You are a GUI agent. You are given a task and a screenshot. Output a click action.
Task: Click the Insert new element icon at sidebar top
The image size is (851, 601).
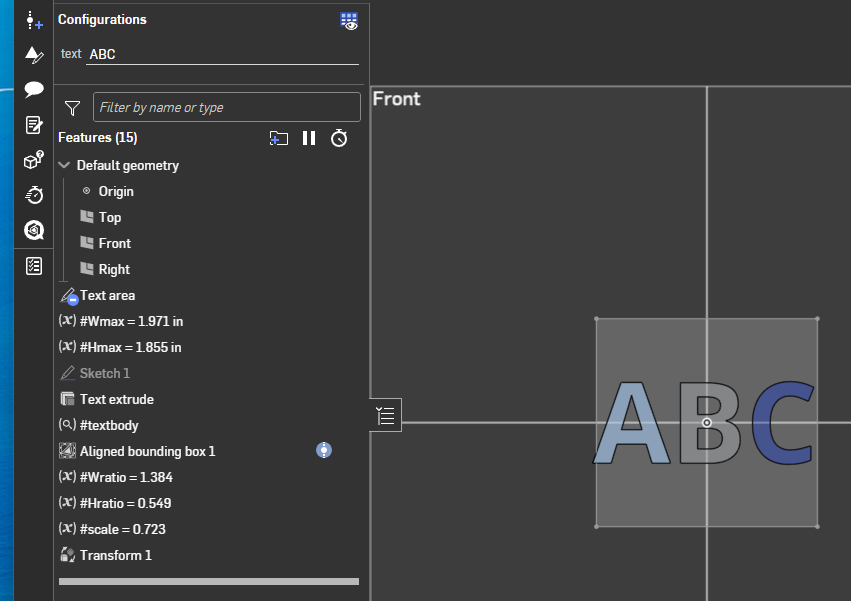pyautogui.click(x=34, y=21)
